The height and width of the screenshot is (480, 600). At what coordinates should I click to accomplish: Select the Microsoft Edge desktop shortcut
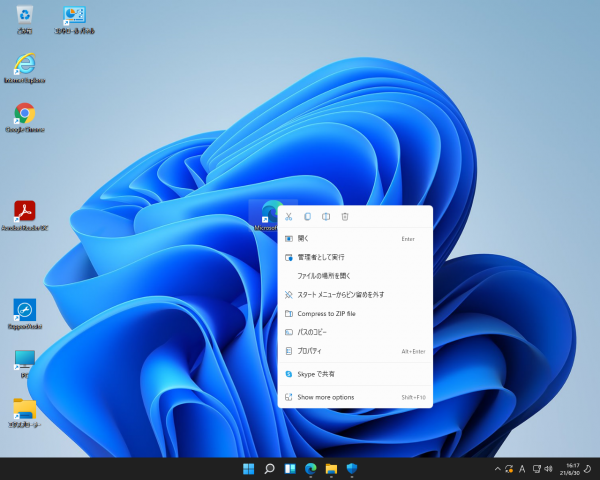pyautogui.click(x=268, y=216)
